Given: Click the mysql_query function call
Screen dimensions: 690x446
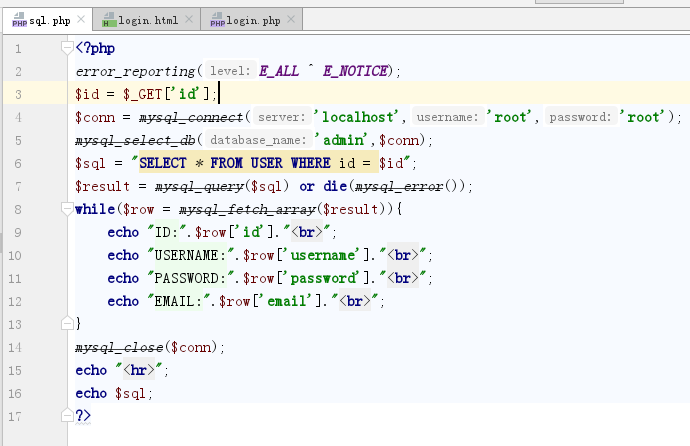Looking at the screenshot, I should click(199, 186).
